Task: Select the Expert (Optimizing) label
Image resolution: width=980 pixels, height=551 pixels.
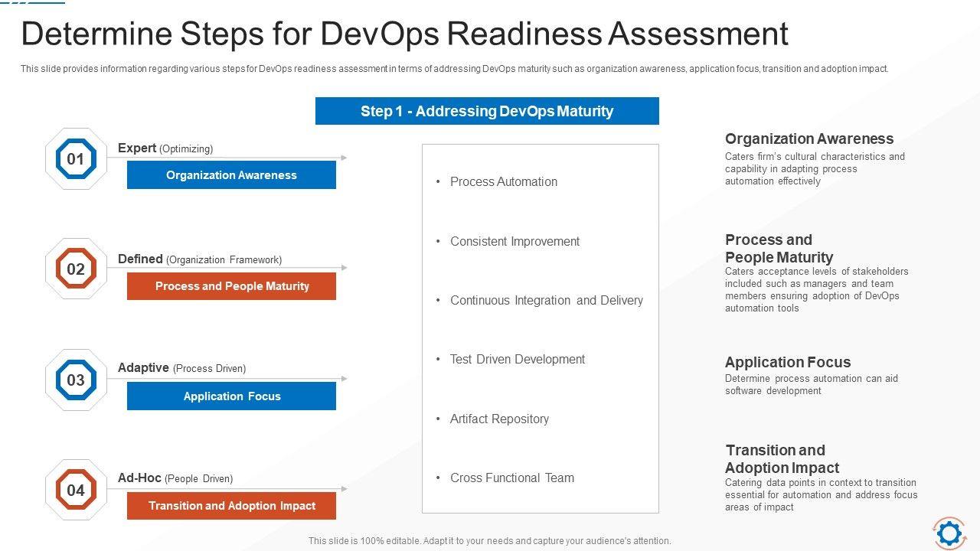Action: 165,148
